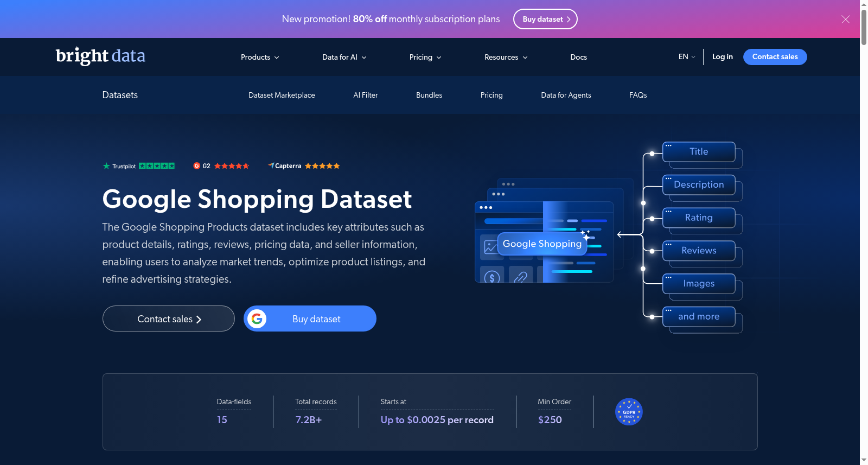This screenshot has height=465, width=868.
Task: Open the Docs page
Action: click(x=578, y=57)
